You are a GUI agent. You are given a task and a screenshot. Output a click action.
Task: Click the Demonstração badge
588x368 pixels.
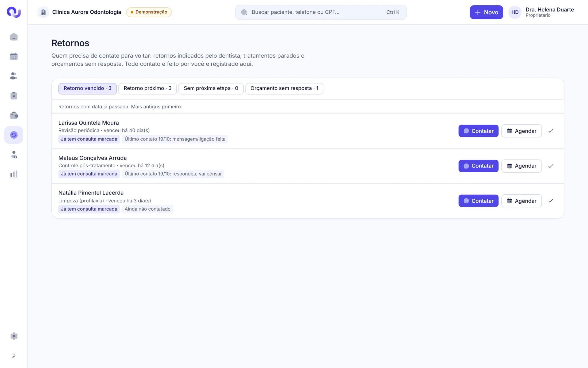click(x=149, y=12)
